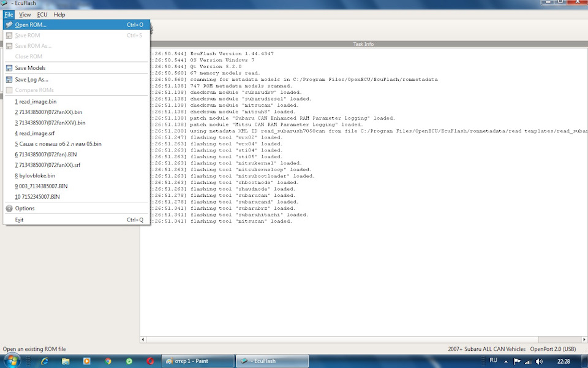The height and width of the screenshot is (368, 588).
Task: Click the Task Info panel header
Action: [363, 44]
